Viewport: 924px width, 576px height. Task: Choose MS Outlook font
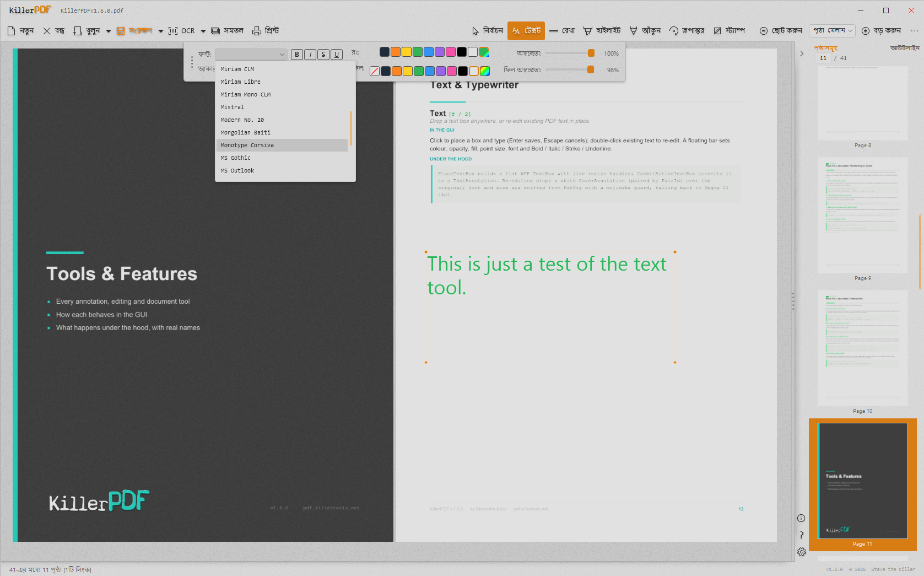click(282, 171)
